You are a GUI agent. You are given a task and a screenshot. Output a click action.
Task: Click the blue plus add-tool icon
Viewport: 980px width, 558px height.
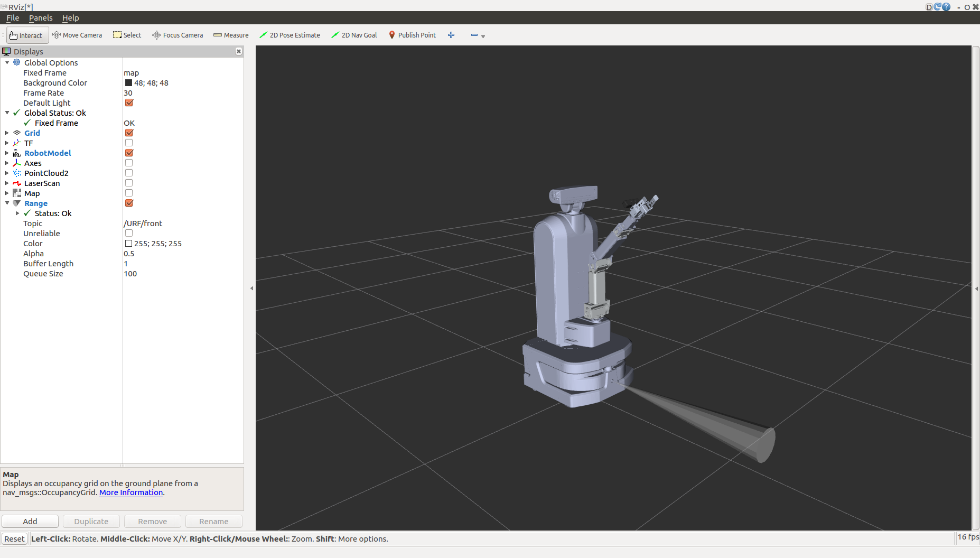(451, 35)
